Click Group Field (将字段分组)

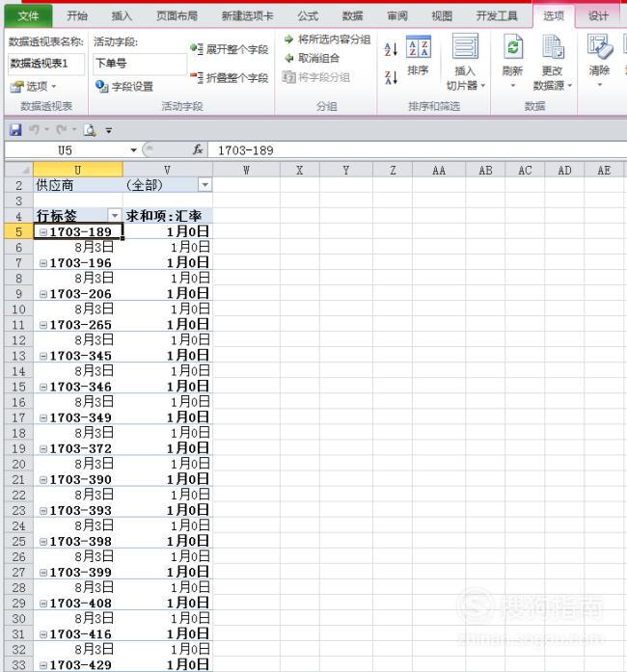pyautogui.click(x=316, y=77)
